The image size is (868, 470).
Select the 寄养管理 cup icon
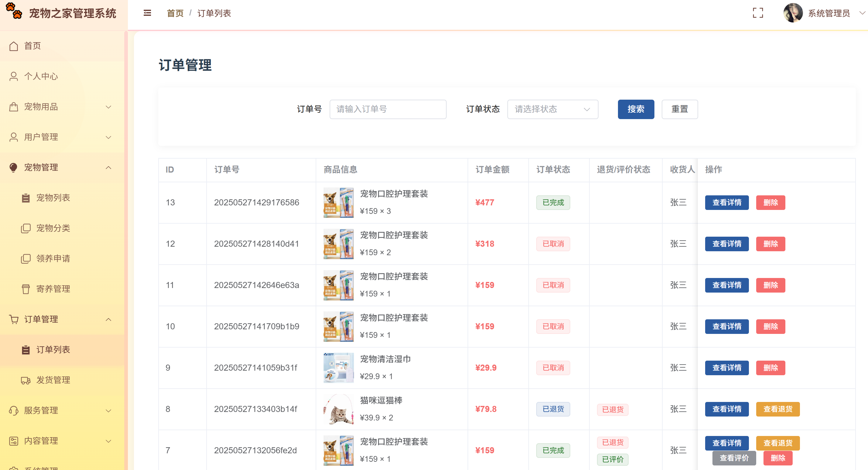coord(26,289)
